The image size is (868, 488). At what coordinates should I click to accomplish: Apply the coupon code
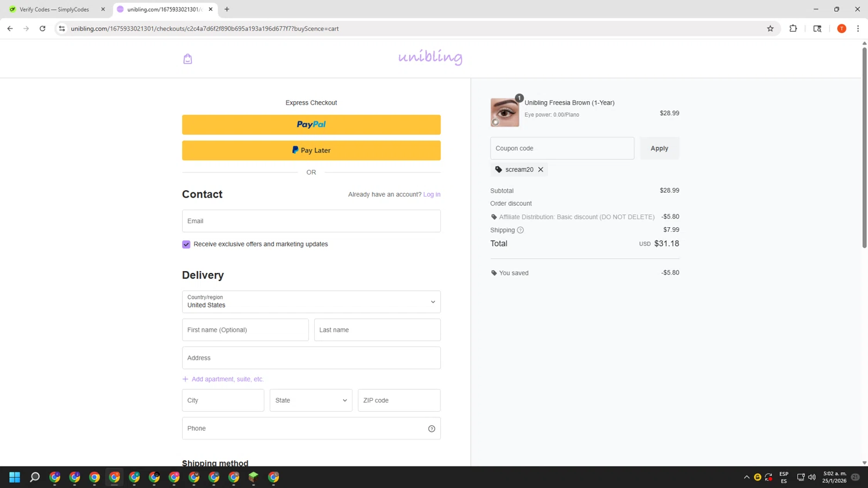659,149
